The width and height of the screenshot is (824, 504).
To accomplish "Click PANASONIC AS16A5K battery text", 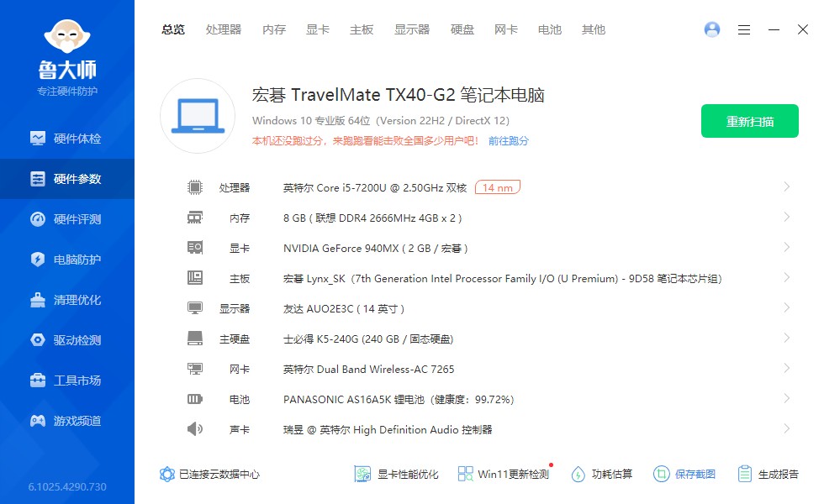I will tap(399, 400).
